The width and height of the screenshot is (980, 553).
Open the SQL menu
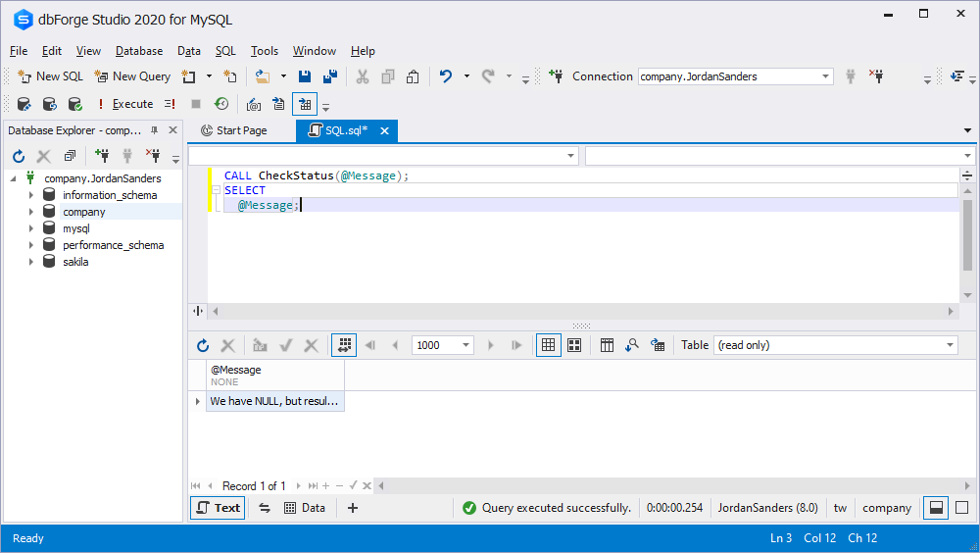pos(225,51)
